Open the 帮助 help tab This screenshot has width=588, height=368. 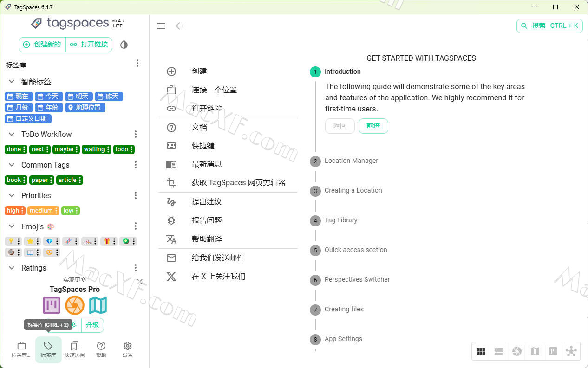point(101,350)
